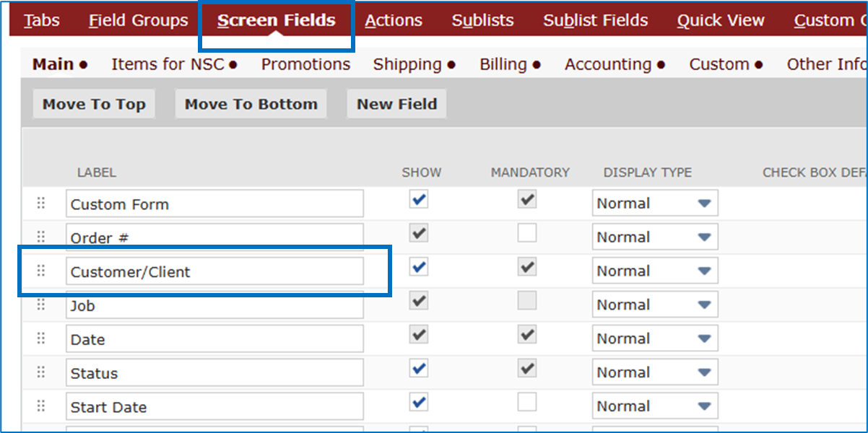Image resolution: width=868 pixels, height=433 pixels.
Task: Uncheck Show for Customer/Client field
Action: (x=418, y=267)
